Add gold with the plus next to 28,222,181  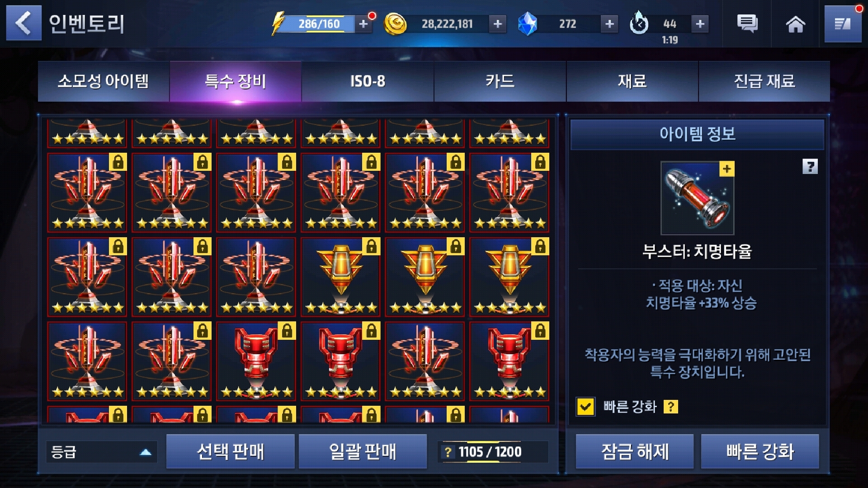497,24
